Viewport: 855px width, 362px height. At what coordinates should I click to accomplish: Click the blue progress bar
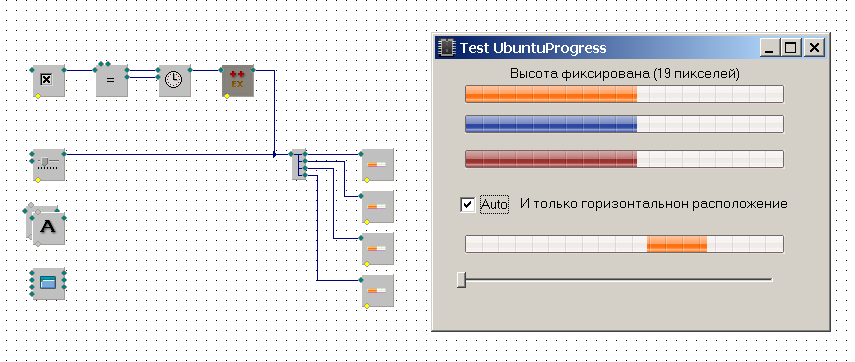pos(624,124)
